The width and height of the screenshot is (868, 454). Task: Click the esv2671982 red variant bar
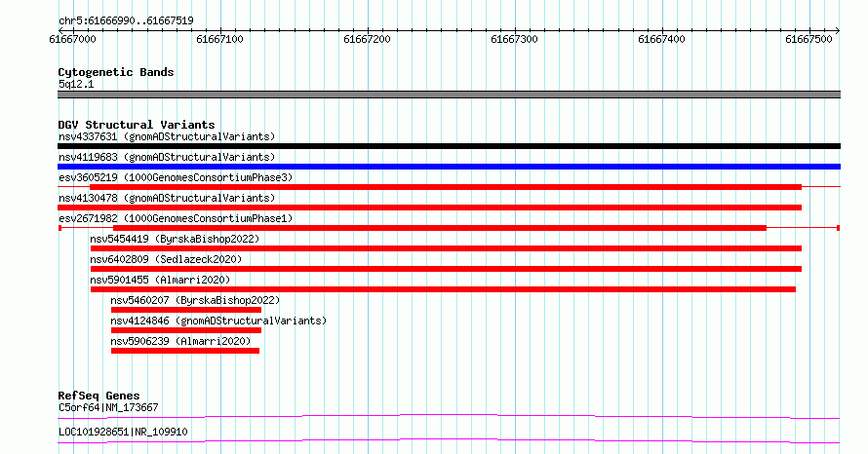coord(440,228)
